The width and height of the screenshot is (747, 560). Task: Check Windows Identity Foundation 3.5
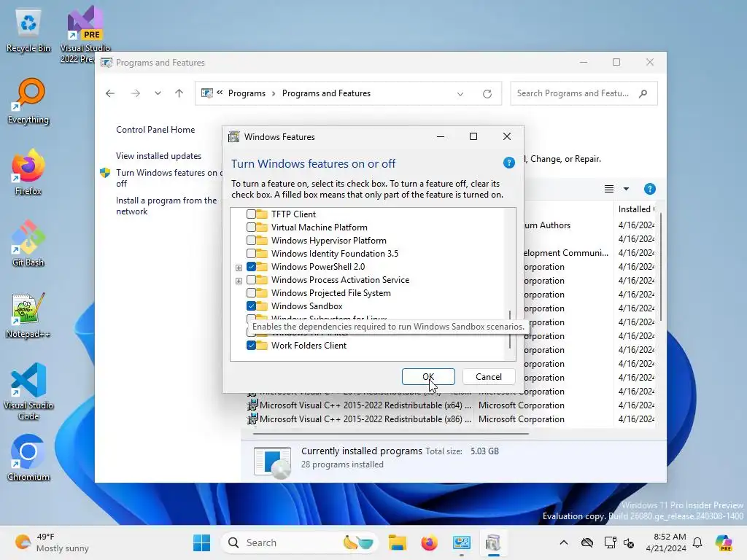click(x=251, y=253)
